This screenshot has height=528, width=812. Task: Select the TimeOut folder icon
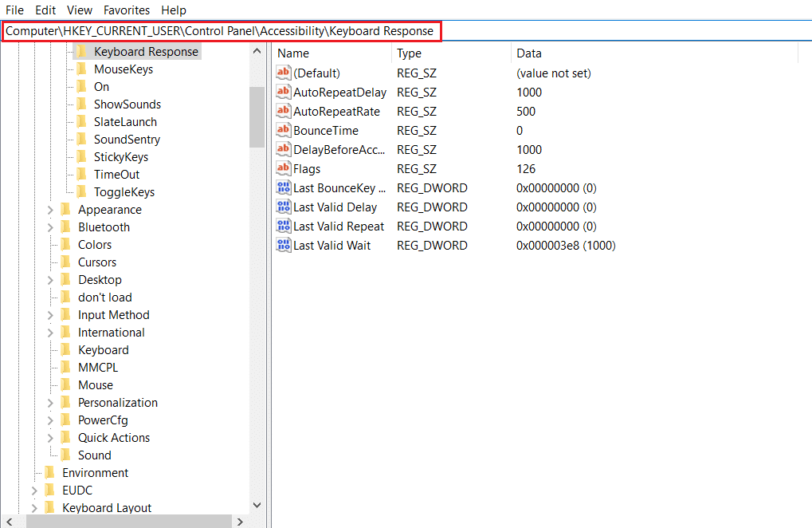coord(81,174)
